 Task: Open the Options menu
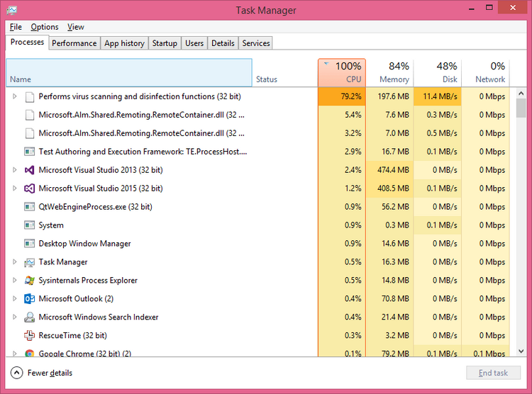(44, 27)
